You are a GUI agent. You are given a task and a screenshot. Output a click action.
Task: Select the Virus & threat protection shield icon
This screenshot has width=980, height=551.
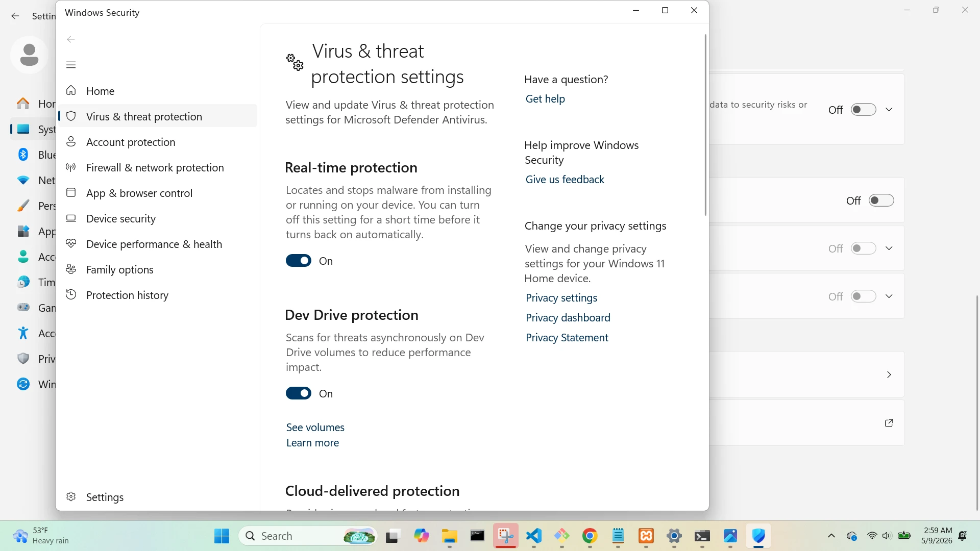(71, 116)
